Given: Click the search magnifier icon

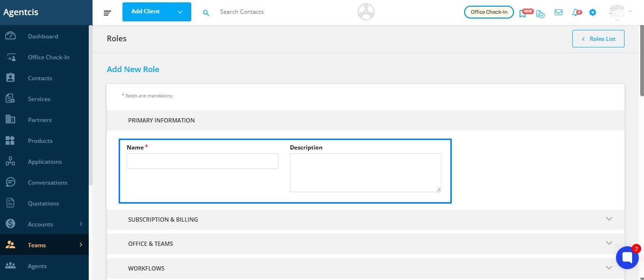Looking at the screenshot, I should pyautogui.click(x=206, y=13).
